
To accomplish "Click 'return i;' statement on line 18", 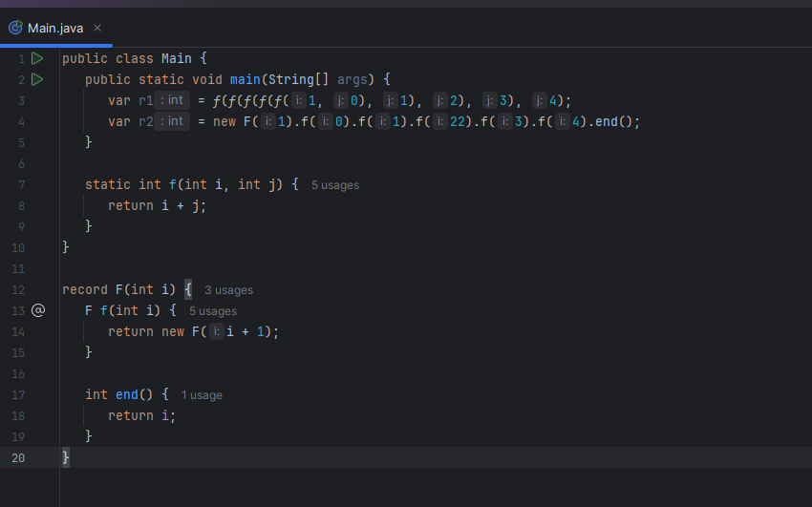I will click(142, 416).
